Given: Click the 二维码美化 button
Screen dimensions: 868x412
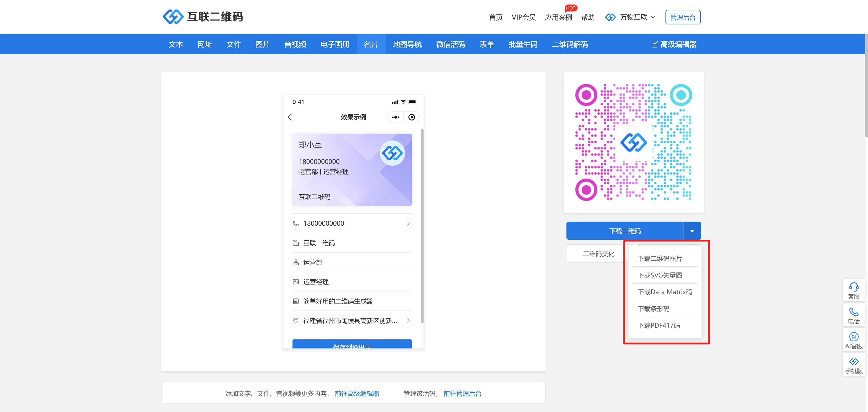Looking at the screenshot, I should pos(599,254).
